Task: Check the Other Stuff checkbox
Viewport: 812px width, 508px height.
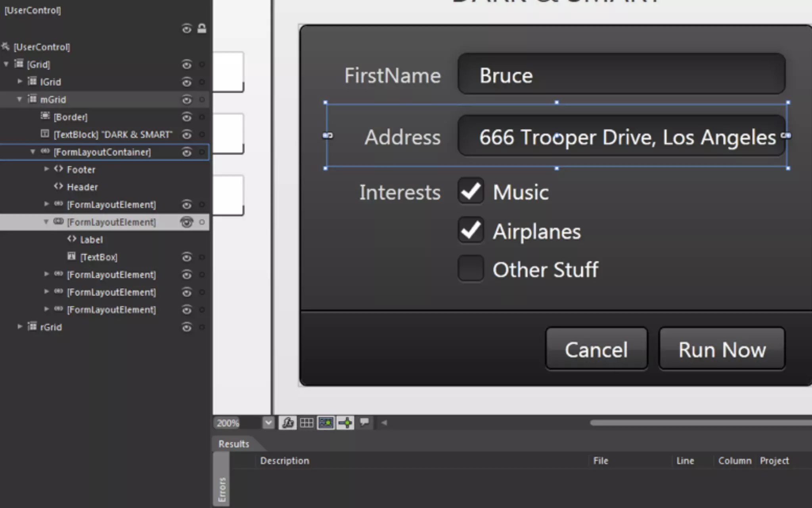Action: [471, 269]
